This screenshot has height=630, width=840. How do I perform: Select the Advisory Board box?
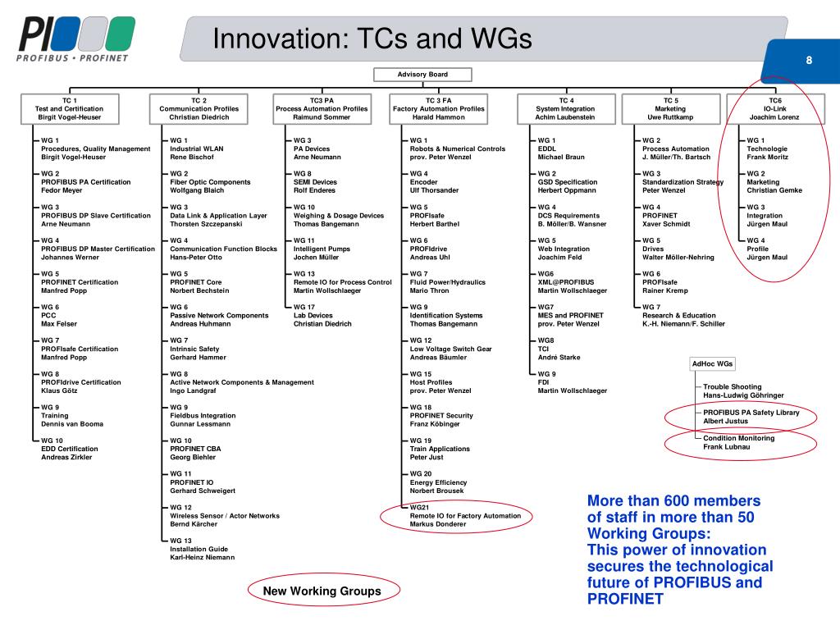pyautogui.click(x=422, y=75)
